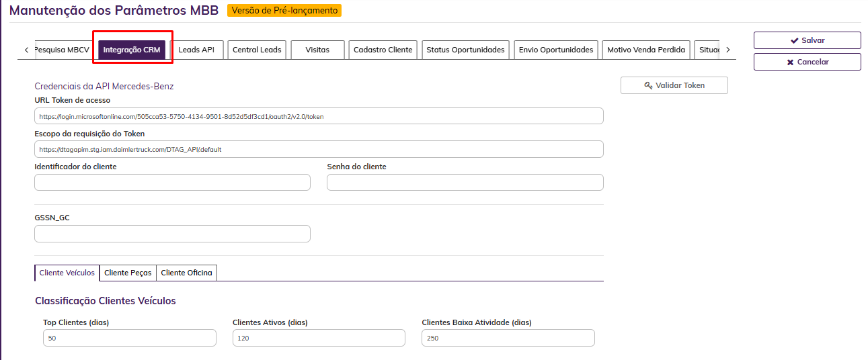
Task: Focus the Escopo da requisição do Token field
Action: [319, 149]
